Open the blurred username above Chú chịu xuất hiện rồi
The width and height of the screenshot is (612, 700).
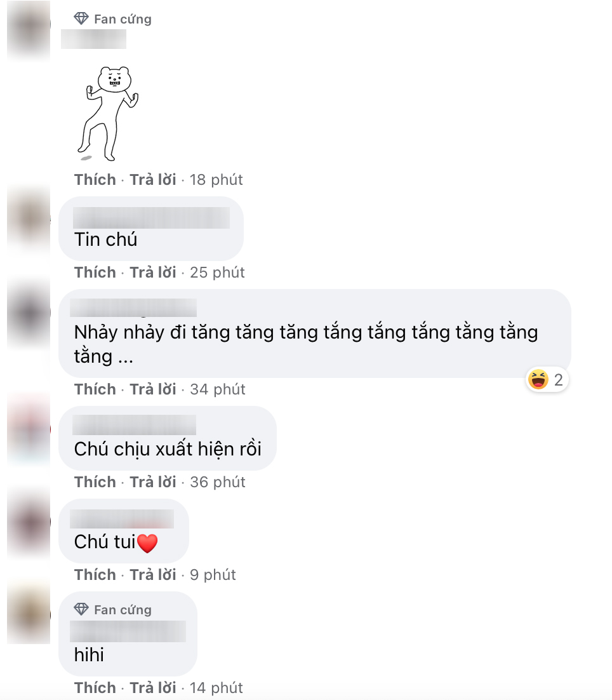(x=134, y=424)
